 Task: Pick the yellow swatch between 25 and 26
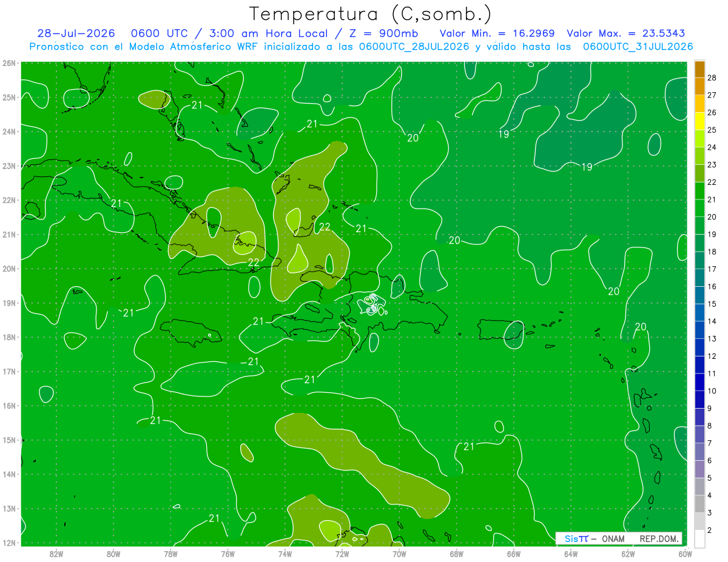(699, 121)
